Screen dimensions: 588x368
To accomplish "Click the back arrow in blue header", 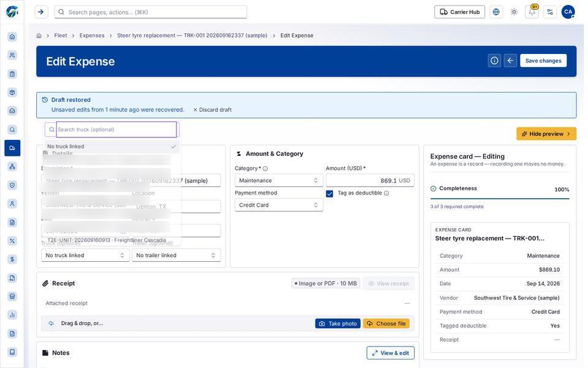I will (510, 61).
